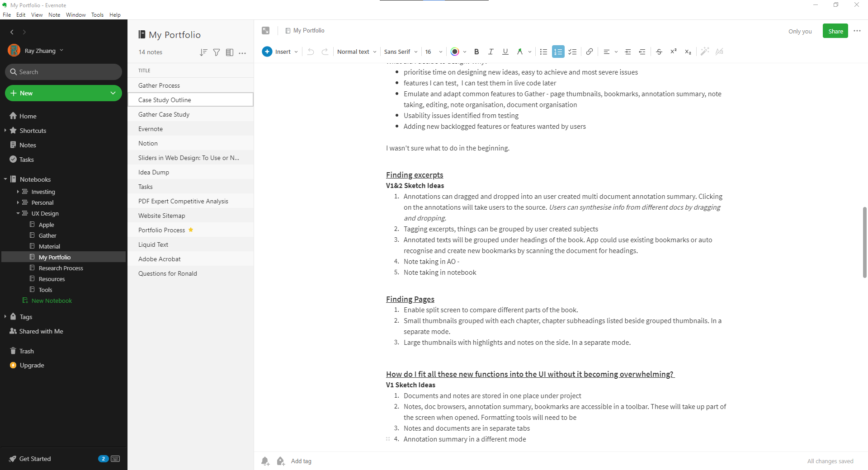Screen dimensions: 868x470
Task: Switch off the numbered list toggle
Action: pos(558,52)
